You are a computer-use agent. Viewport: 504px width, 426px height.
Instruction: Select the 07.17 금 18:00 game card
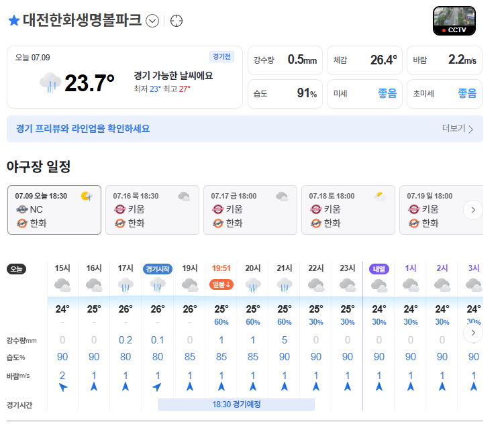[250, 210]
